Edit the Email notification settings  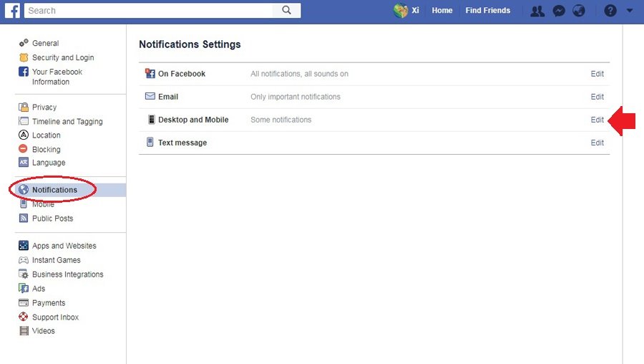(597, 97)
